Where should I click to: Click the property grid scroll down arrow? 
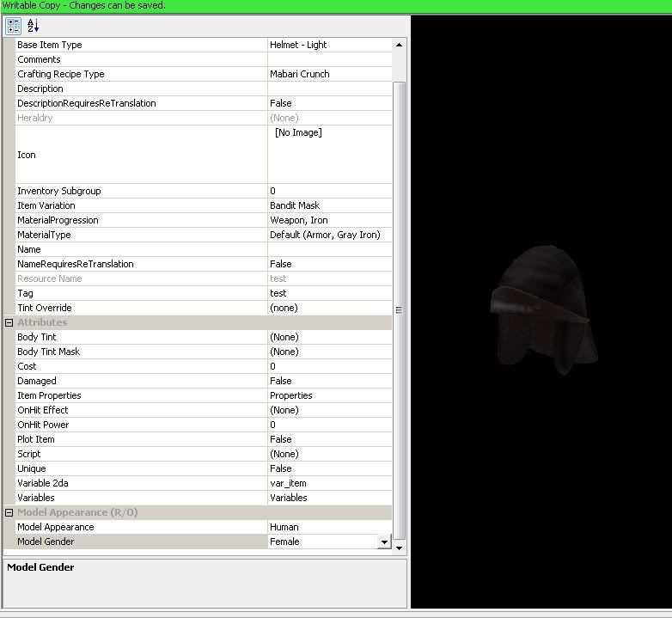(399, 546)
